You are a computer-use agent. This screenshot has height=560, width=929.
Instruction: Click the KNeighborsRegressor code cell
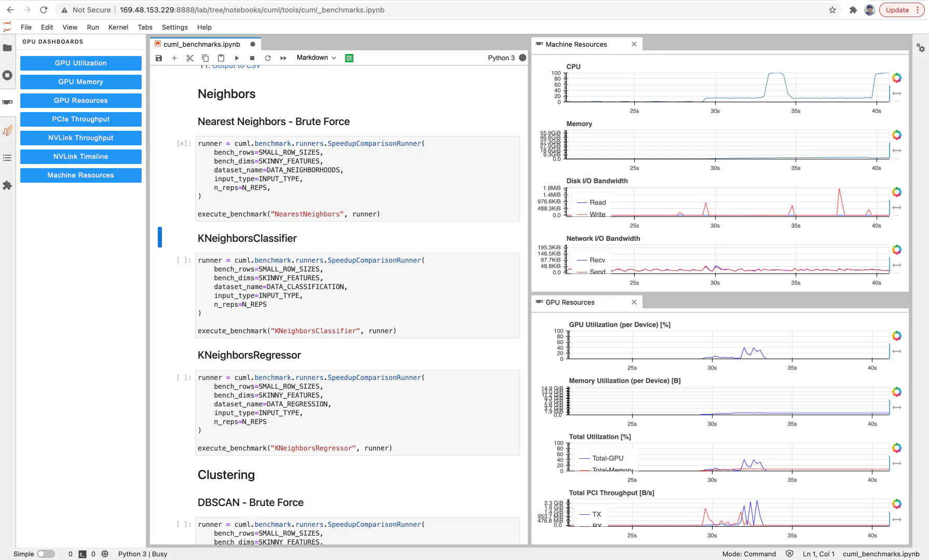pyautogui.click(x=358, y=413)
